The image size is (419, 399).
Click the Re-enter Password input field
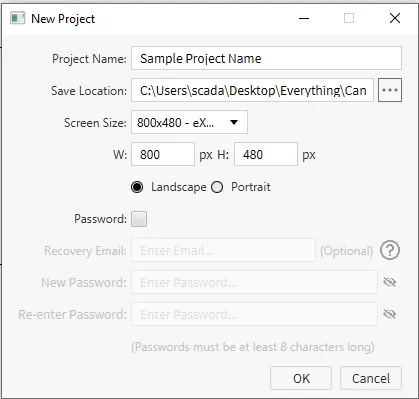pos(254,314)
